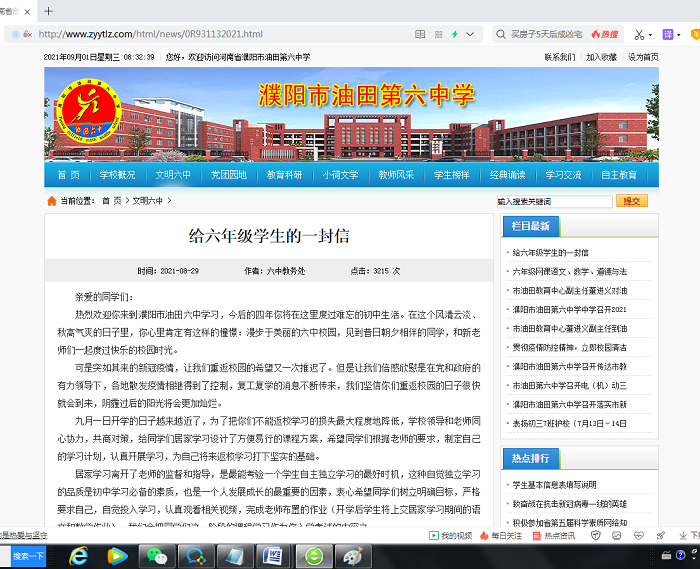Expand the address bar dropdown chevron
The height and width of the screenshot is (569, 700).
470,34
